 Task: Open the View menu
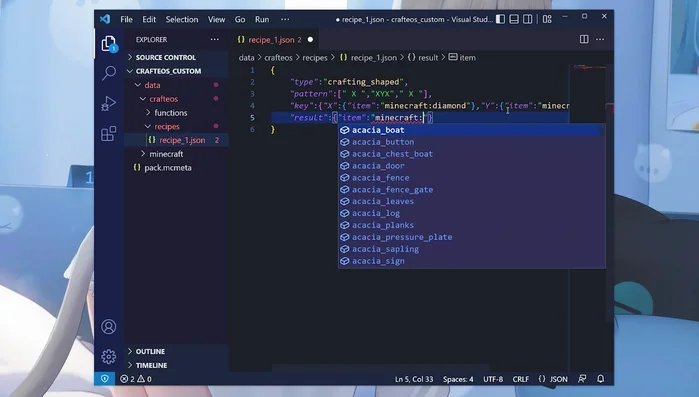pos(216,19)
